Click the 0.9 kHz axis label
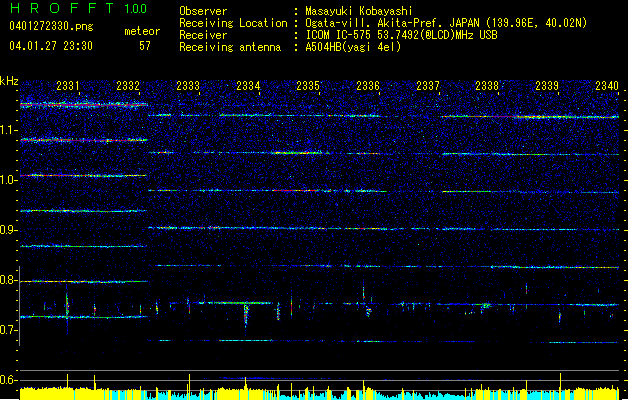This screenshot has height=400, width=629. [9, 230]
